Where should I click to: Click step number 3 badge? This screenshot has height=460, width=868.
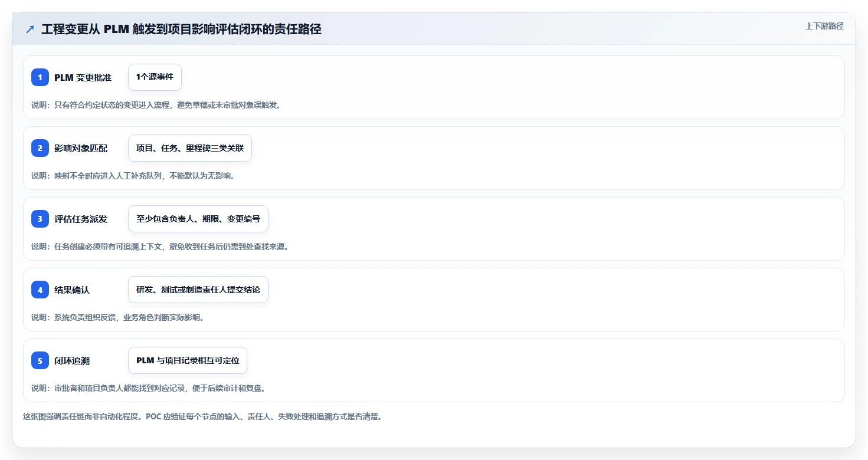point(40,219)
